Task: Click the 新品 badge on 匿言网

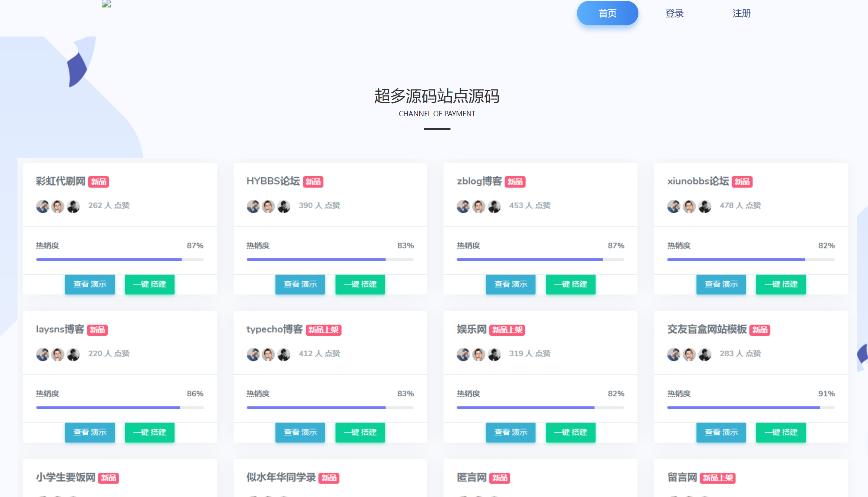Action: (500, 478)
